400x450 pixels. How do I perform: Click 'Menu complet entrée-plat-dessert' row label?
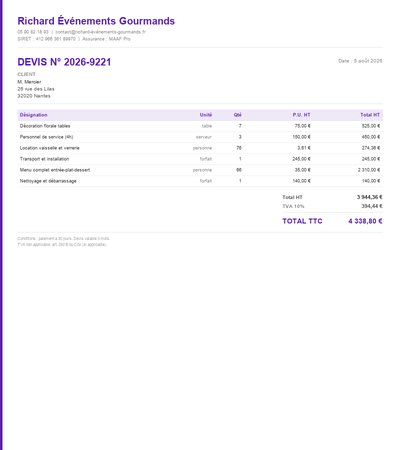(x=55, y=170)
